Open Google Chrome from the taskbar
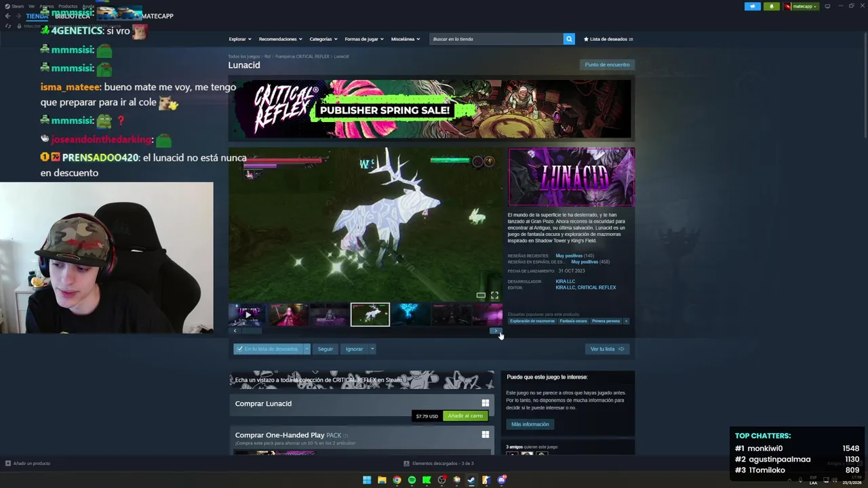Image resolution: width=868 pixels, height=488 pixels. pyautogui.click(x=397, y=480)
